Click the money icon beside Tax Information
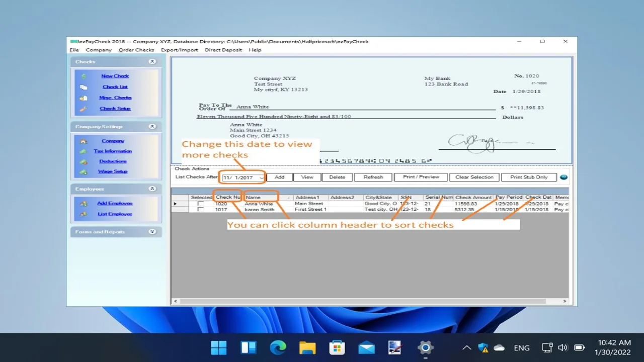The image size is (644, 362). point(84,151)
